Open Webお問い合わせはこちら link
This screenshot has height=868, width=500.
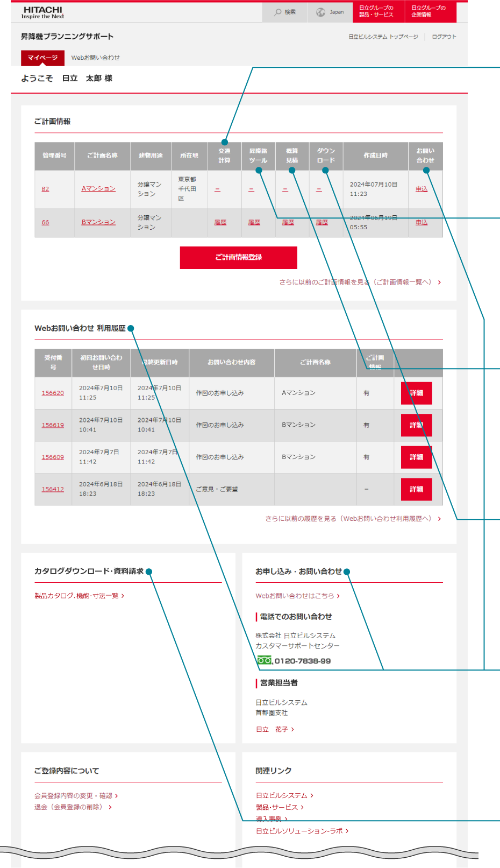pos(298,596)
